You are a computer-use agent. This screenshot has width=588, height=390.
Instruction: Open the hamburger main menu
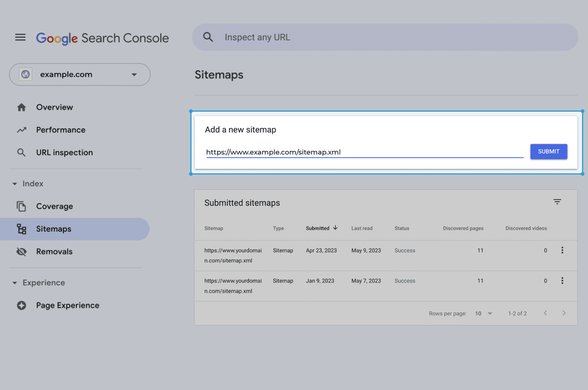coord(20,37)
